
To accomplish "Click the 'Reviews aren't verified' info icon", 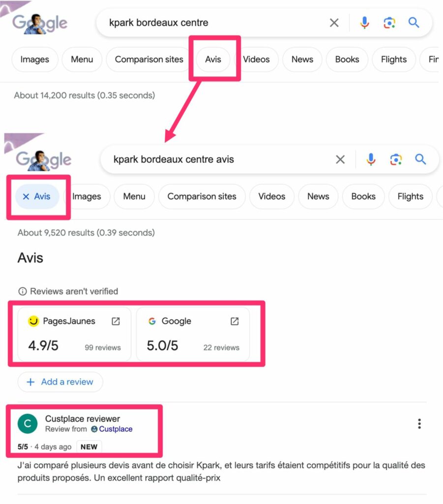I will (x=23, y=291).
